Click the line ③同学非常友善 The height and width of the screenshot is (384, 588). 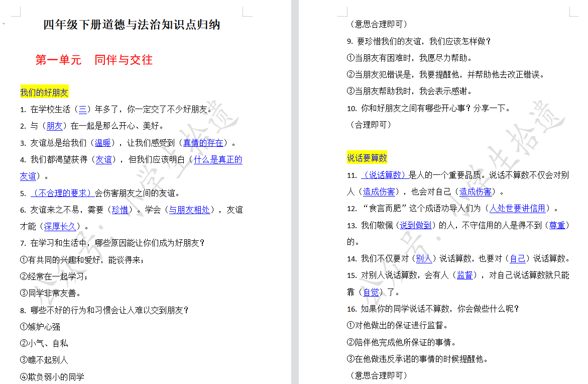50,293
